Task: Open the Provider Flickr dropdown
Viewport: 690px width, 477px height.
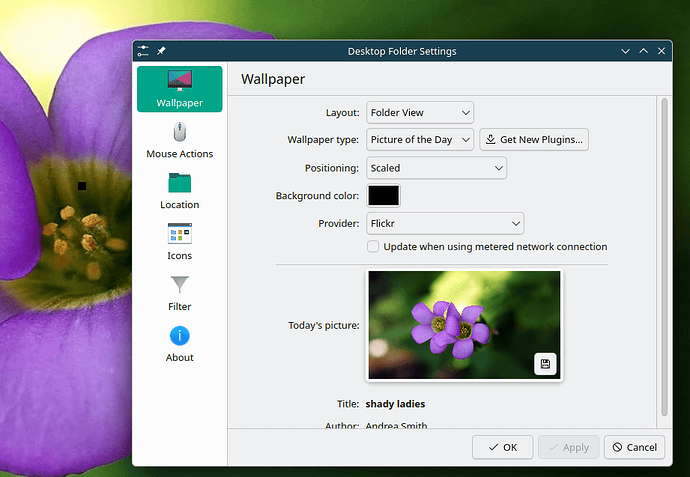Action: pyautogui.click(x=445, y=224)
